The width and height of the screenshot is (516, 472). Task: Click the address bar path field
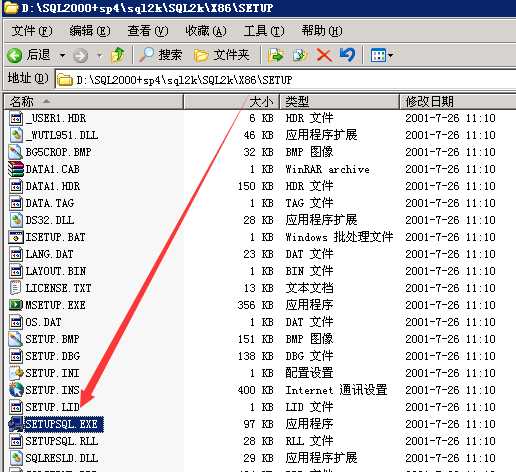click(x=286, y=80)
